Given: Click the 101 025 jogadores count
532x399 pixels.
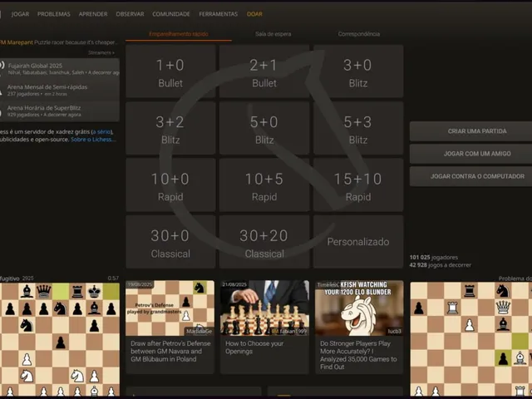Looking at the screenshot, I should 434,258.
